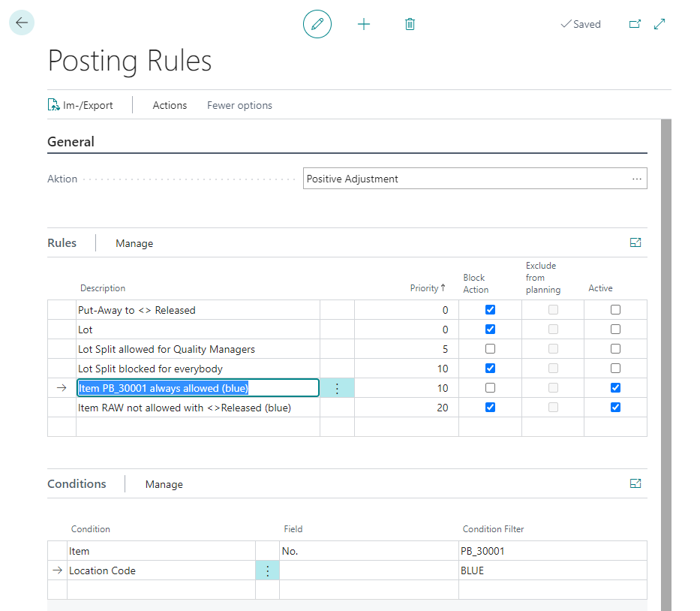Edit Item PB_30001 description field

click(x=198, y=388)
